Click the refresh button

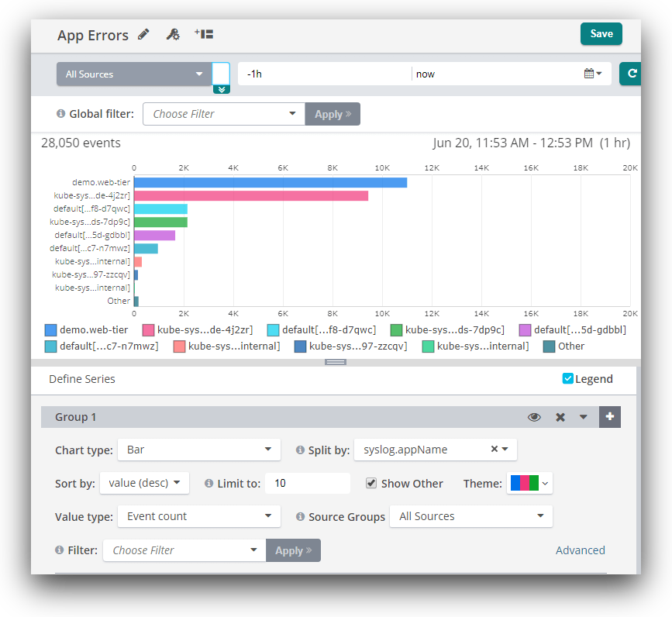coord(632,74)
